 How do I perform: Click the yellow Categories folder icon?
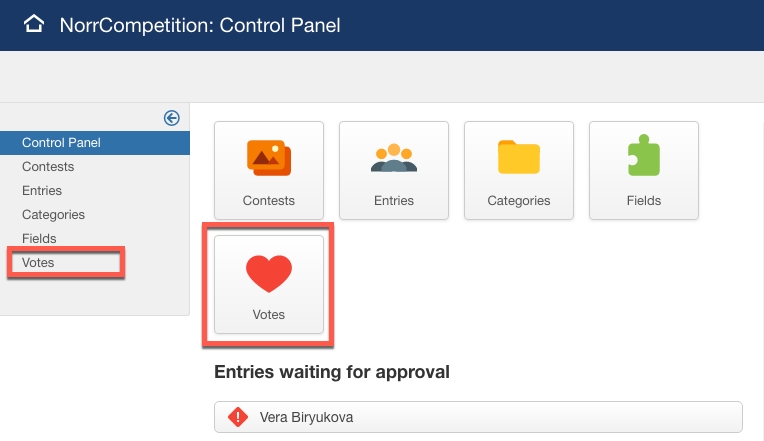coord(519,158)
